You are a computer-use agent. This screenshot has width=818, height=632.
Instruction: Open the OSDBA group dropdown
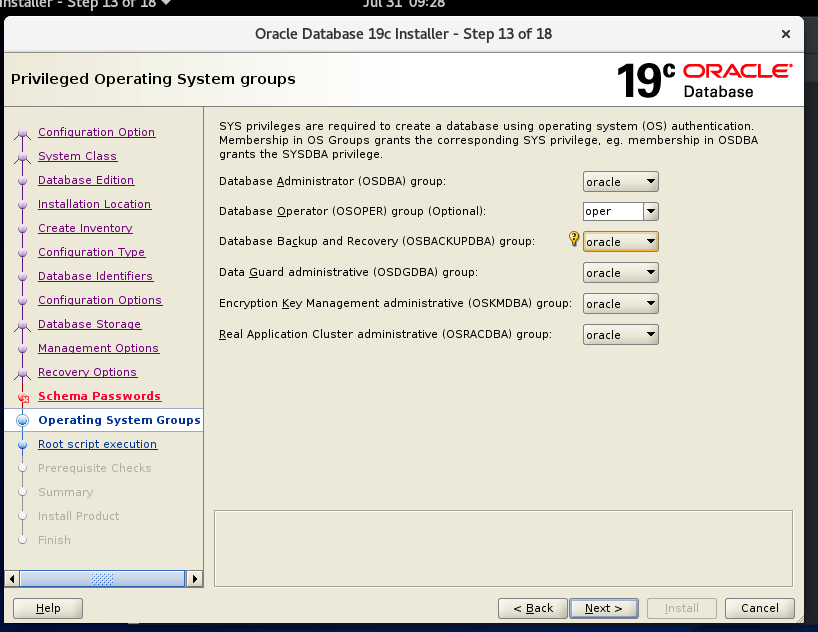pyautogui.click(x=620, y=182)
